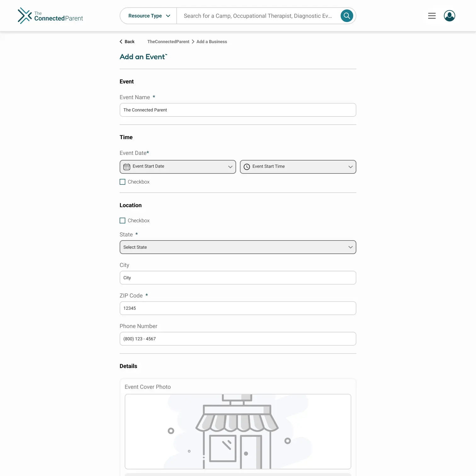This screenshot has height=476, width=476.
Task: Expand the Resource Type dropdown
Action: [149, 16]
